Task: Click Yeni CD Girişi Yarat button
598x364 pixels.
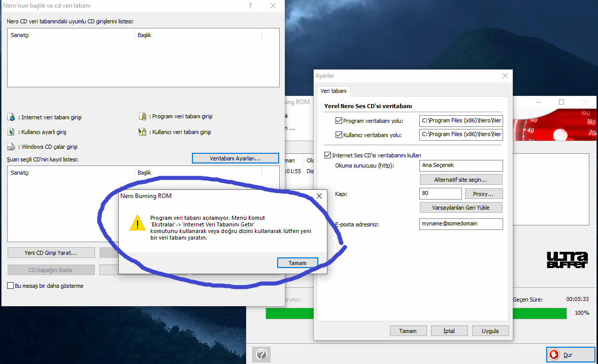Action: pyautogui.click(x=51, y=253)
